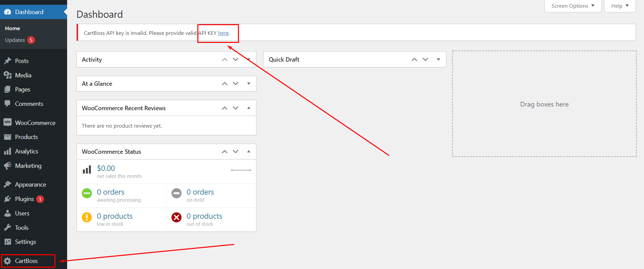Image resolution: width=644 pixels, height=269 pixels.
Task: Click the Tools wrench icon
Action: (x=8, y=228)
